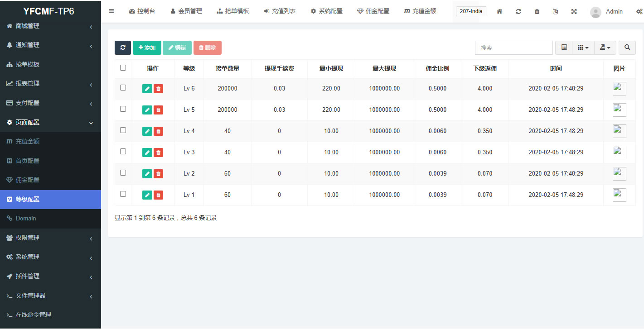Expand the 权限管理 sidebar menu

pyautogui.click(x=50, y=238)
